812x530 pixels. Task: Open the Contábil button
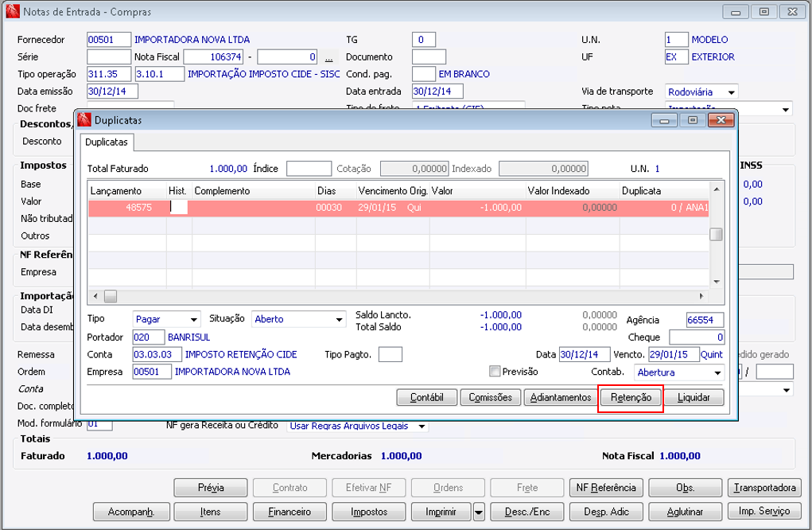click(x=427, y=397)
